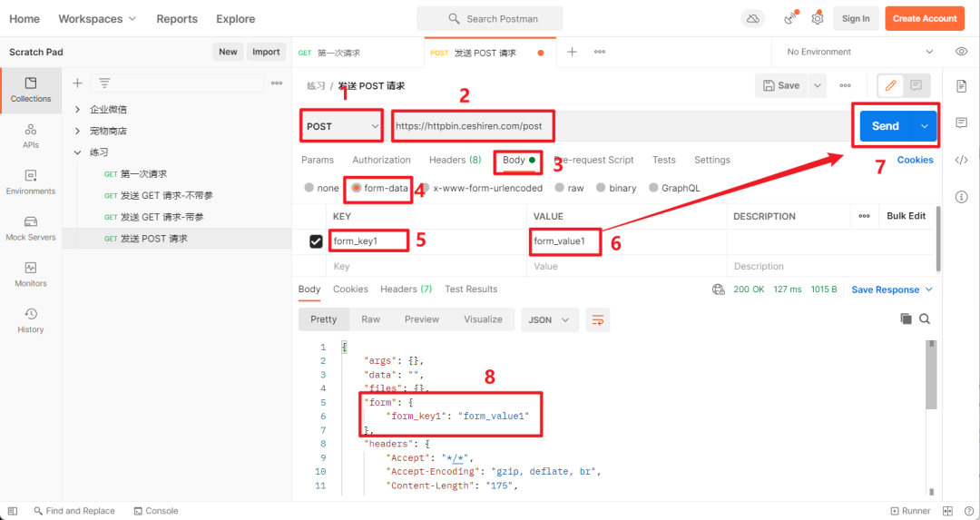
Task: Select the form-data radio button
Action: pos(357,188)
